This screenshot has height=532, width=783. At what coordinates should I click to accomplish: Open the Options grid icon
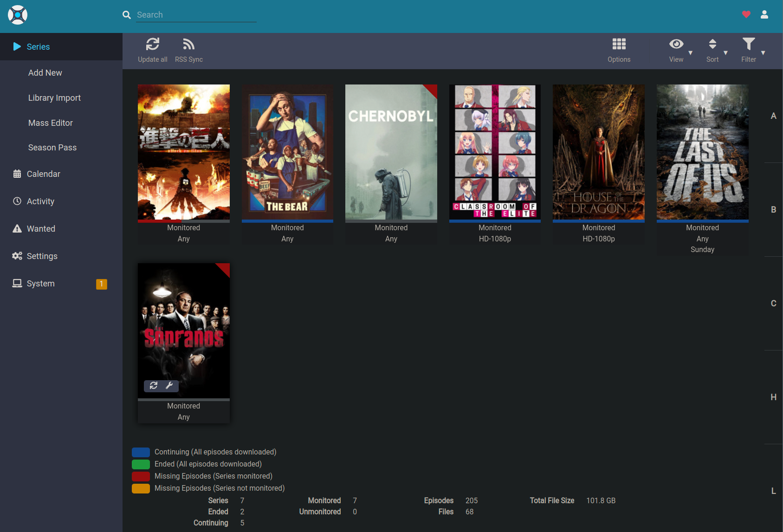click(x=619, y=44)
